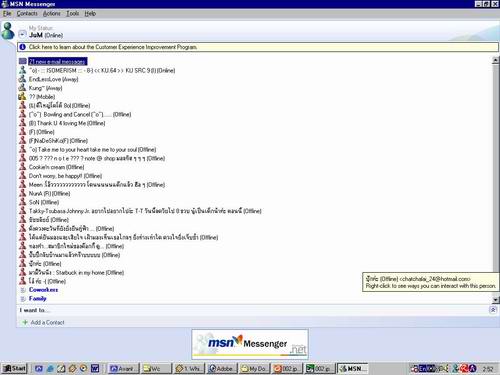Click the green MSN buddy display picture icon
Screen dimensions: 500x375
(x=8, y=31)
